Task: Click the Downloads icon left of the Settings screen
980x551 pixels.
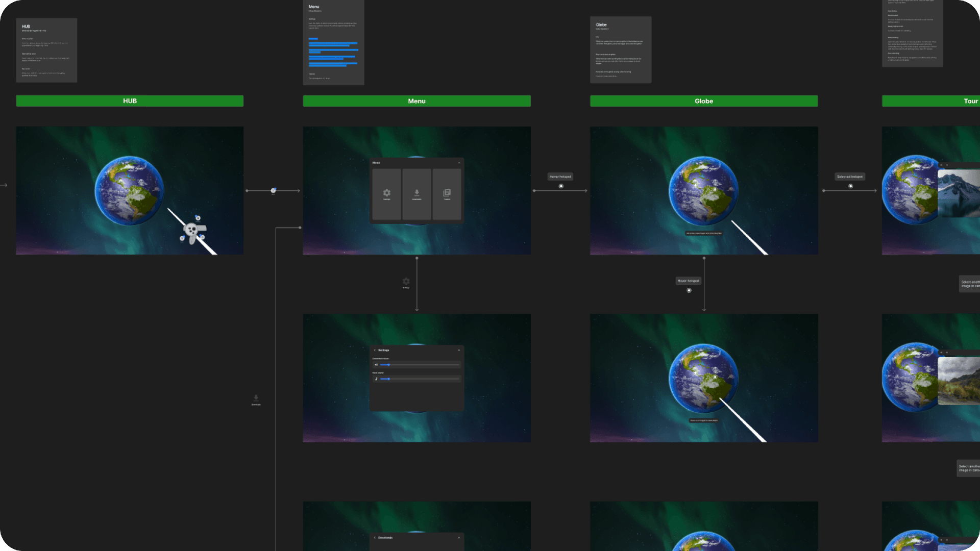Action: pos(256,398)
